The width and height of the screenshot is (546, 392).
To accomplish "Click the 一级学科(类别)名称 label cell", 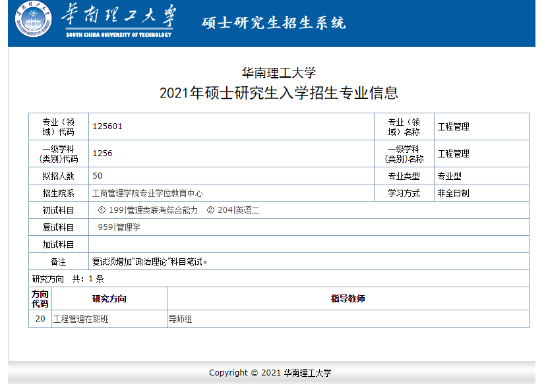I will pos(404,154).
